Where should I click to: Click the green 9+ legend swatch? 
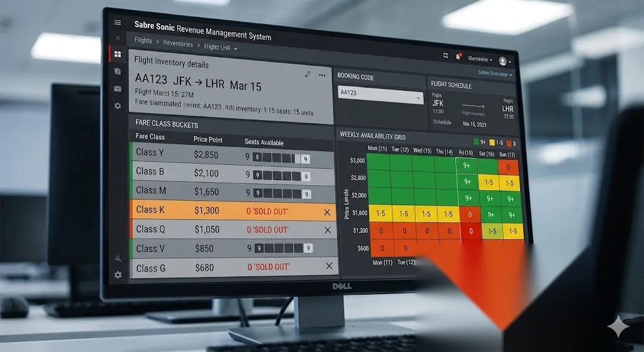coord(476,142)
